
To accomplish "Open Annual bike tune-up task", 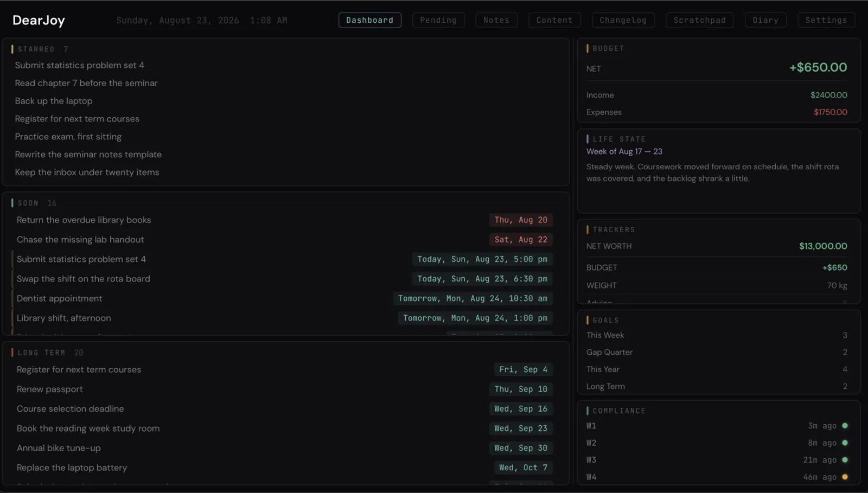I will pyautogui.click(x=59, y=448).
